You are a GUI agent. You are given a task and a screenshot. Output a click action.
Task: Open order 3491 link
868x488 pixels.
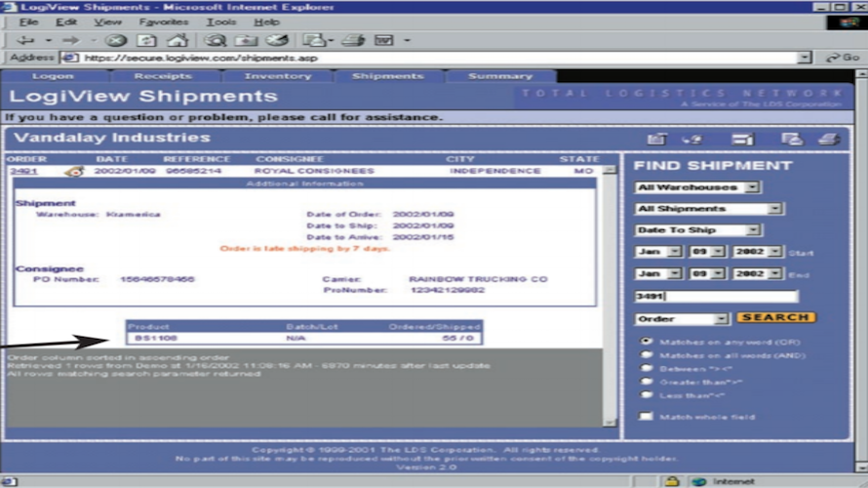[x=23, y=171]
